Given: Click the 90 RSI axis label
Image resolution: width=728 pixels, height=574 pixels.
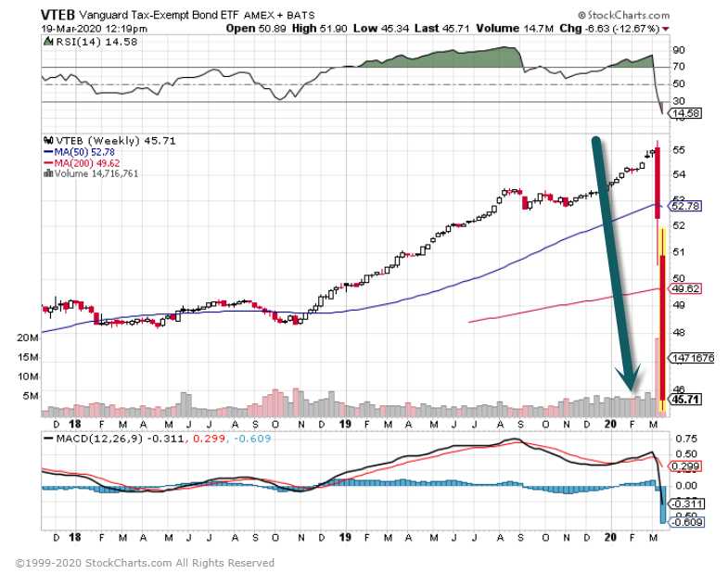Looking at the screenshot, I should coord(678,50).
